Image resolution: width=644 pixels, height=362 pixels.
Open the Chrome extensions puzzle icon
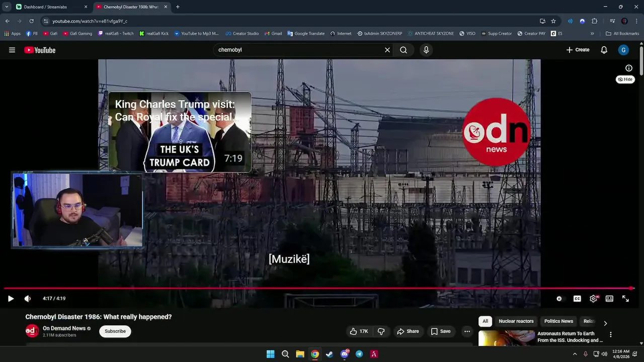coord(594,21)
